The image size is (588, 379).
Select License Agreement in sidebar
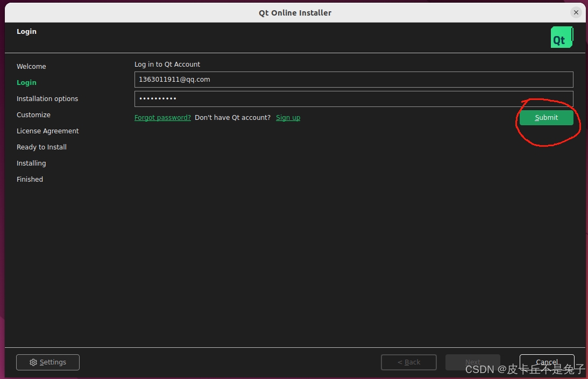point(48,131)
